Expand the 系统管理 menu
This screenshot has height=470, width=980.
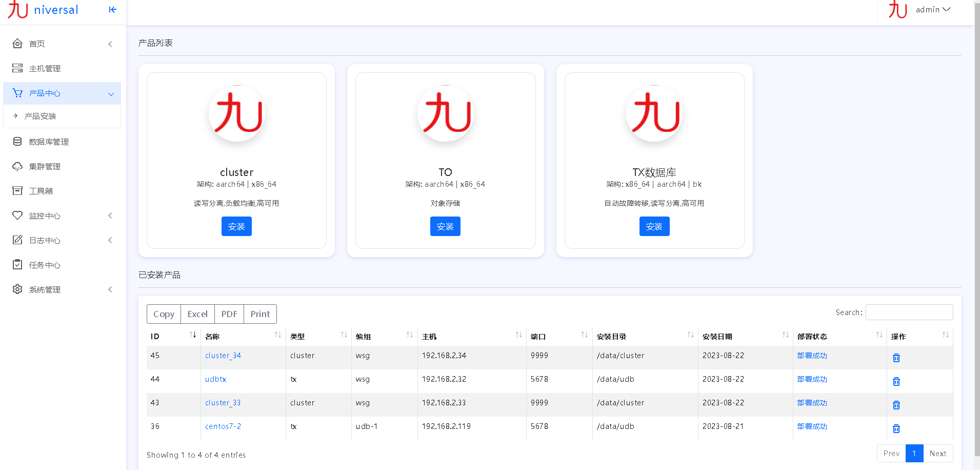click(110, 289)
